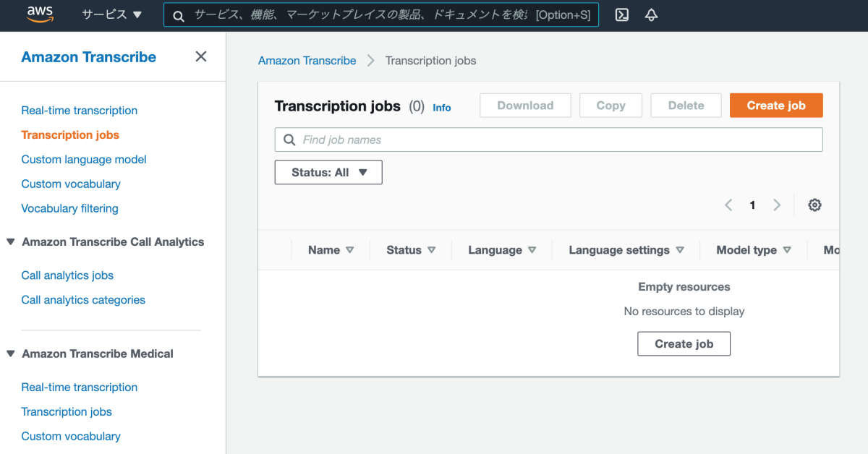This screenshot has height=454, width=868.
Task: Open the サービス services dropdown
Action: pos(112,14)
